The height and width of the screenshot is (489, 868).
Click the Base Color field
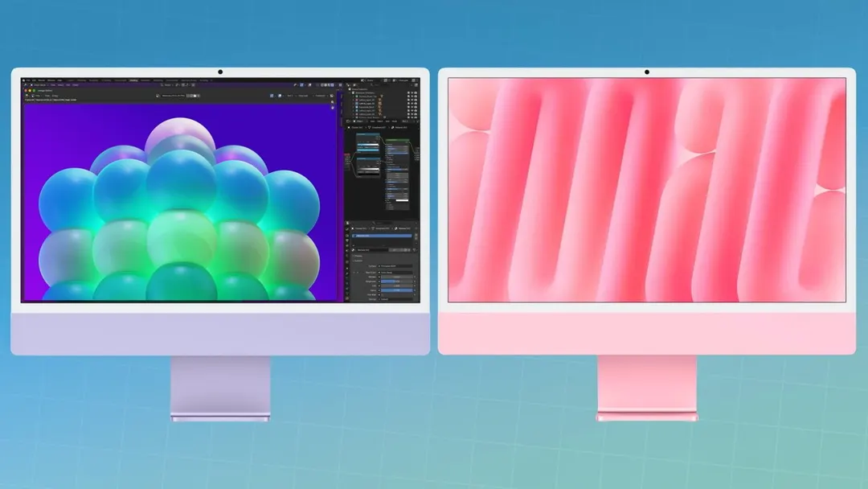tap(396, 273)
